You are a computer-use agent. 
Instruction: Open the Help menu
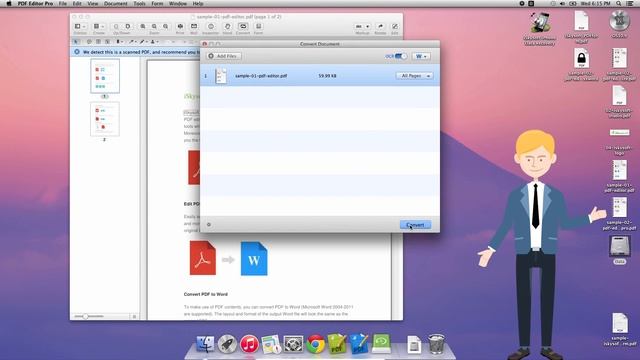click(x=198, y=4)
